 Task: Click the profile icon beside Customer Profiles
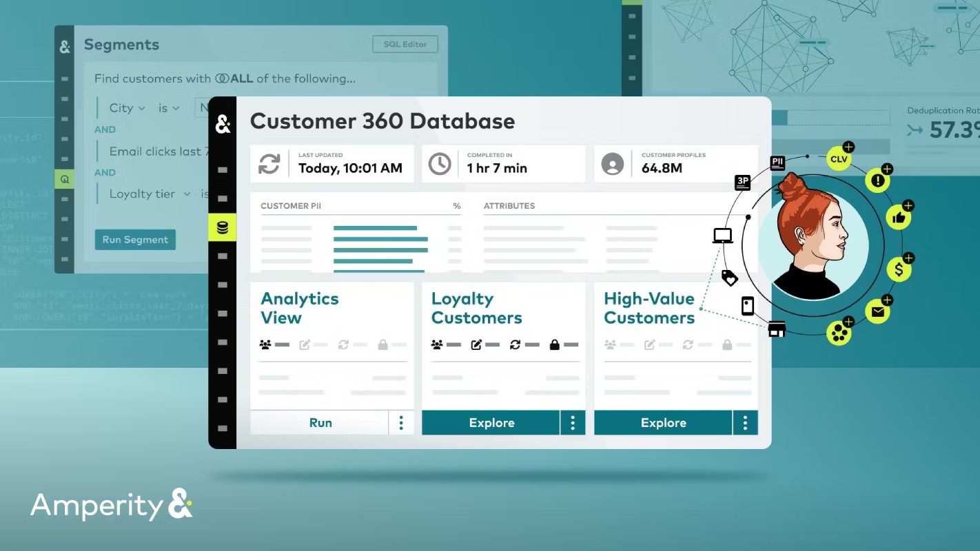coord(612,164)
